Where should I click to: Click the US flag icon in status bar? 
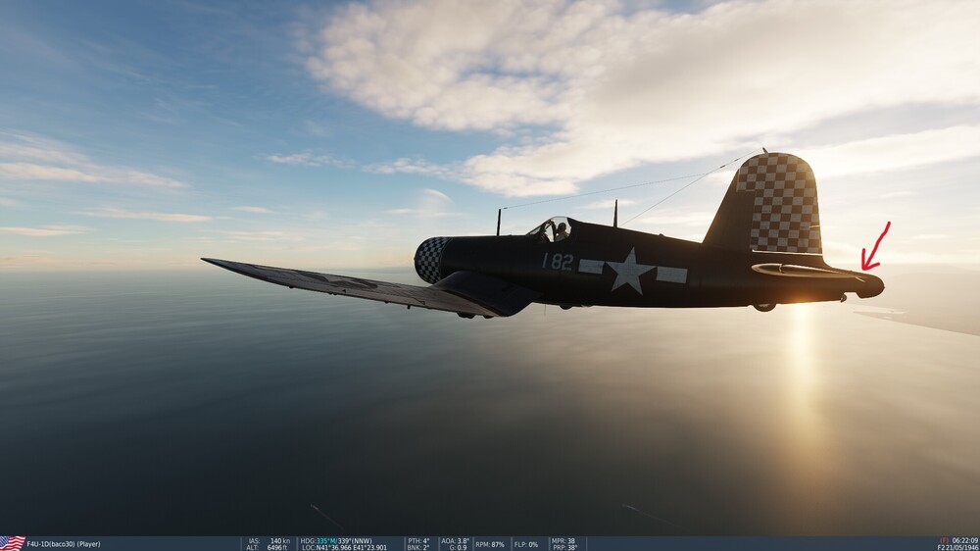[x=13, y=543]
